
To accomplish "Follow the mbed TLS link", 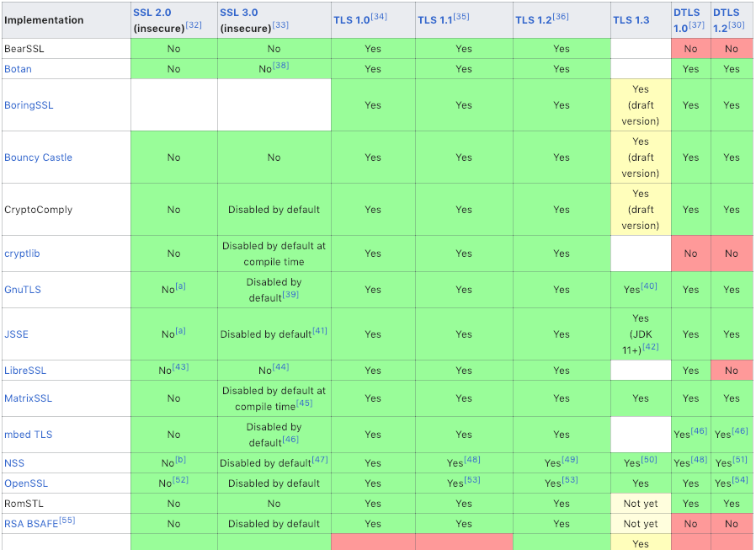I will (28, 435).
